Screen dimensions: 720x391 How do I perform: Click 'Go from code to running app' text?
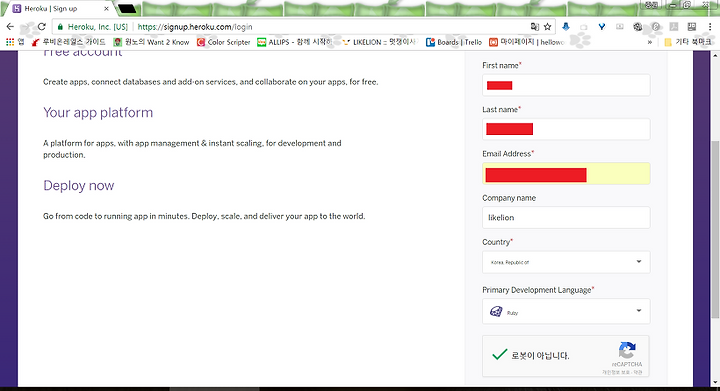point(204,216)
